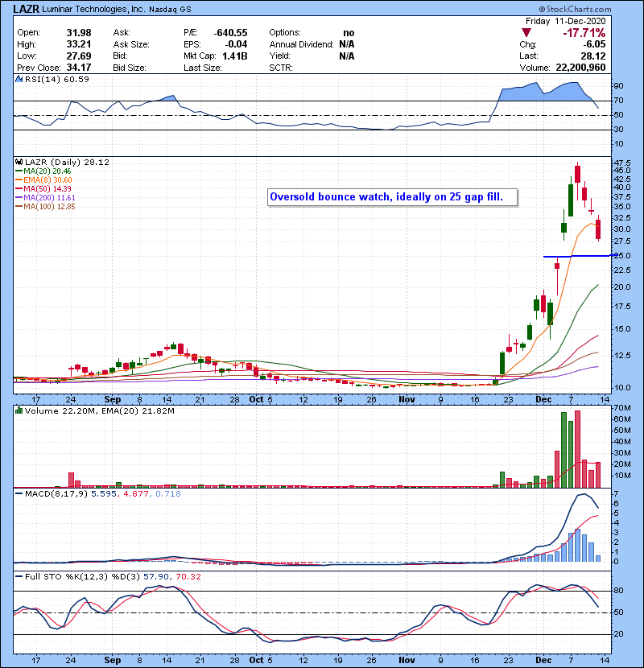Screen dimensions: 644x668
Task: Click the tallest red volume bar
Action: [577, 449]
